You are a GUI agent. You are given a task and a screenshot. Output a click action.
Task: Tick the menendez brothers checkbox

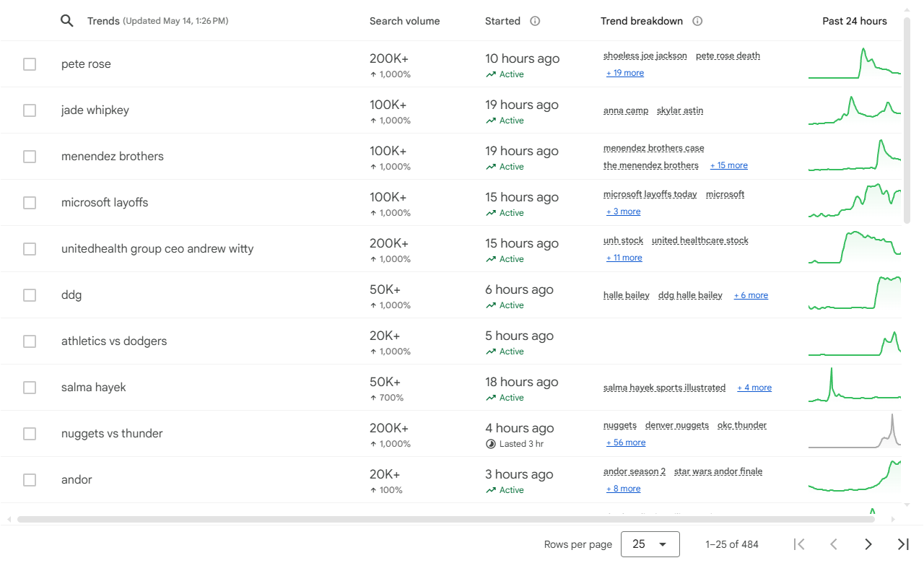click(30, 157)
